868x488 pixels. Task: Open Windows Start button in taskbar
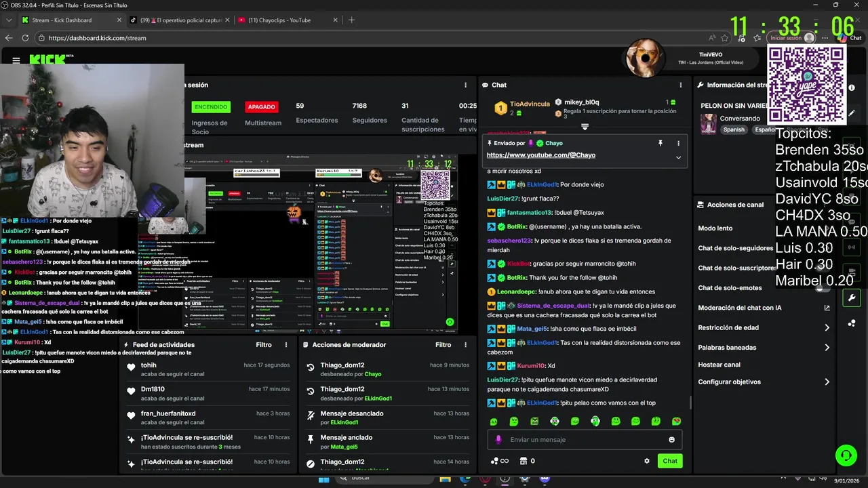(324, 480)
